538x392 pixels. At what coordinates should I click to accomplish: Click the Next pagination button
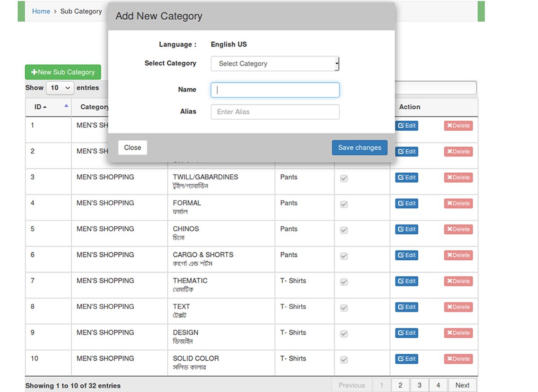(462, 385)
